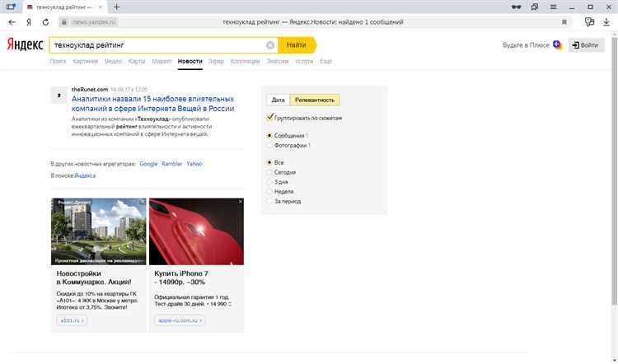Viewport: 618px width, 364px height.
Task: Go back with the browser back arrow
Action: 12,22
